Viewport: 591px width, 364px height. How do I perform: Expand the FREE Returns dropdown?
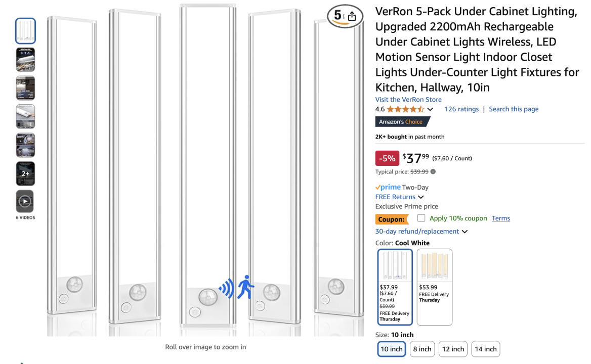coord(421,197)
